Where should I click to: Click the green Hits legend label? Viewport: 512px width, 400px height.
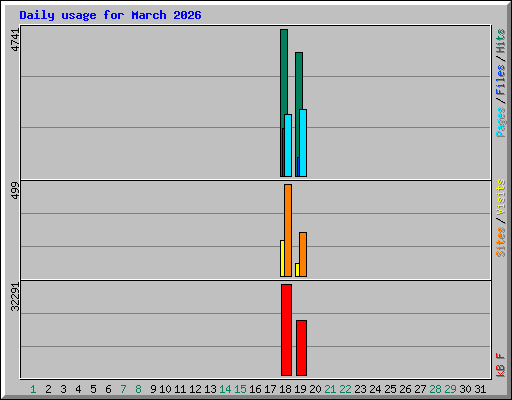[x=500, y=41]
